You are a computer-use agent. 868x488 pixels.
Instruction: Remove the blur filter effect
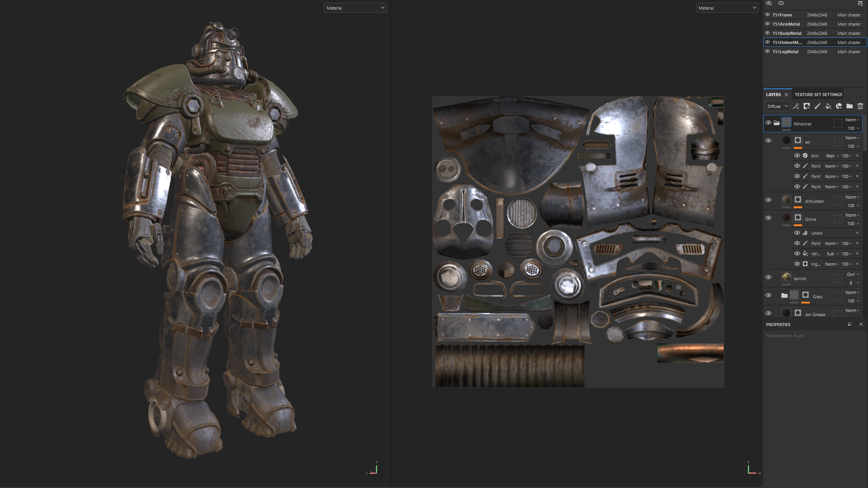point(857,156)
